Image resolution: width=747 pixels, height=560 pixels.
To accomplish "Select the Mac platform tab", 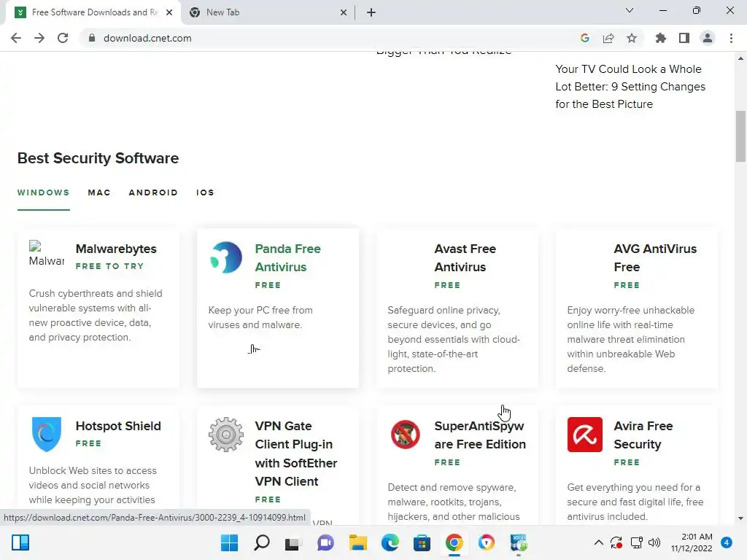I will [x=99, y=192].
